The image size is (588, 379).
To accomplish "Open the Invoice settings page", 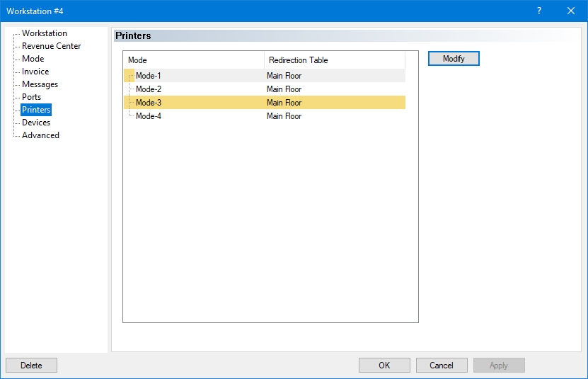I will pos(35,72).
